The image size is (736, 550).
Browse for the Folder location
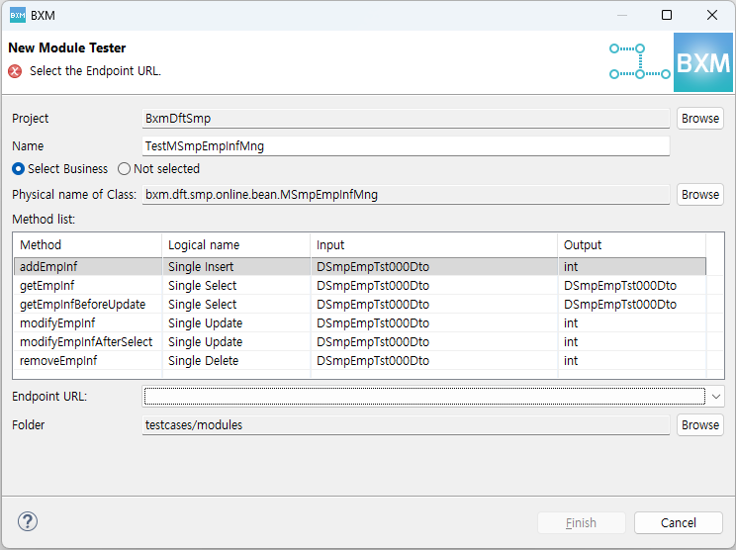700,425
